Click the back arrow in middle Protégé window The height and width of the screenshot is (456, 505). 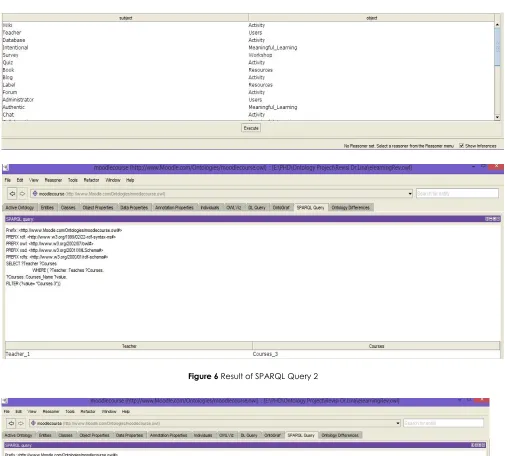tap(12, 194)
